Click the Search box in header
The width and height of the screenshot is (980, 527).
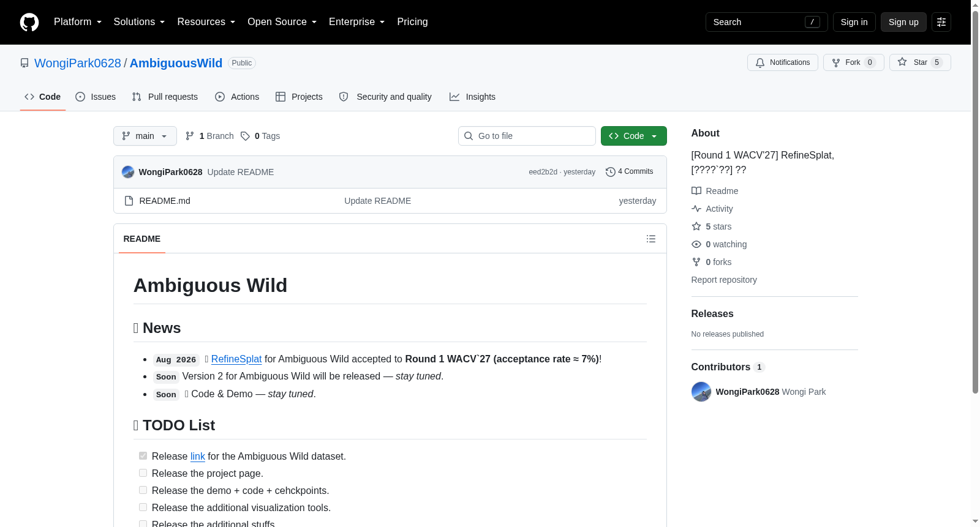pos(766,22)
